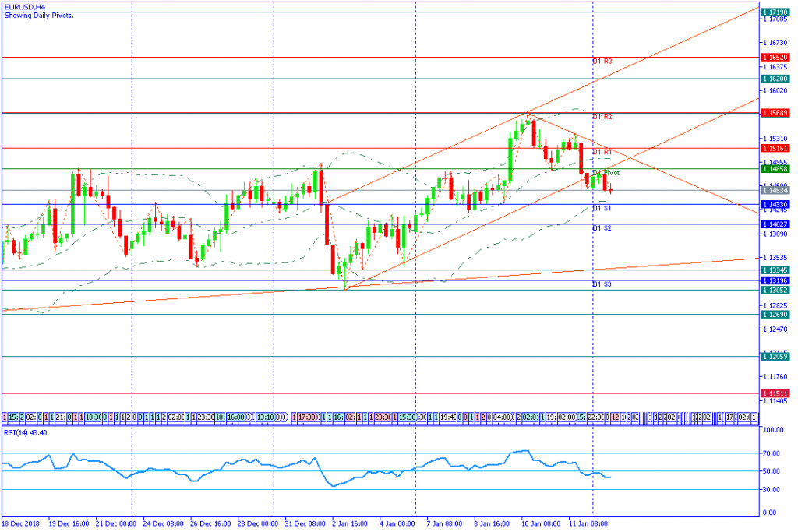This screenshot has width=798, height=532.
Task: Click the 13:10 event flag
Action: [x=265, y=417]
